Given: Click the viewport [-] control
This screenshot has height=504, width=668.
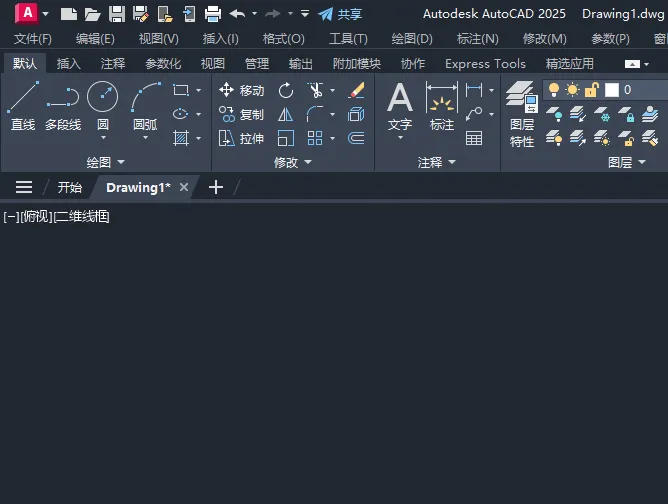Looking at the screenshot, I should (x=11, y=217).
